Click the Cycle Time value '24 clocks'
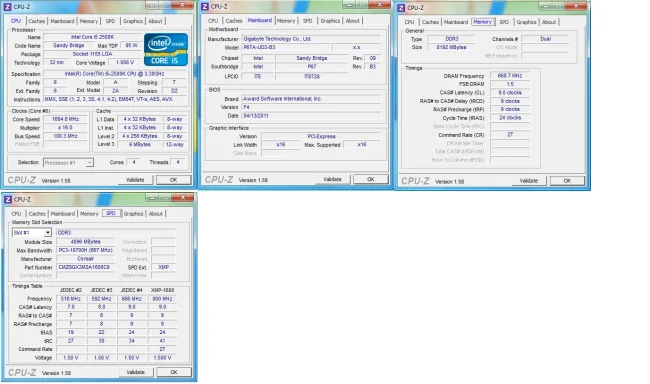This screenshot has height=384, width=650. [x=510, y=118]
